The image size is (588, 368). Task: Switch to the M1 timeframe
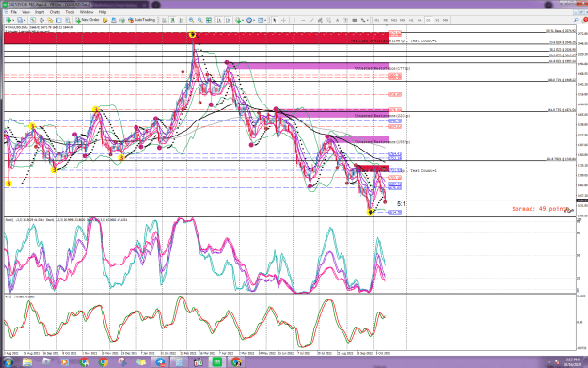pyautogui.click(x=376, y=20)
